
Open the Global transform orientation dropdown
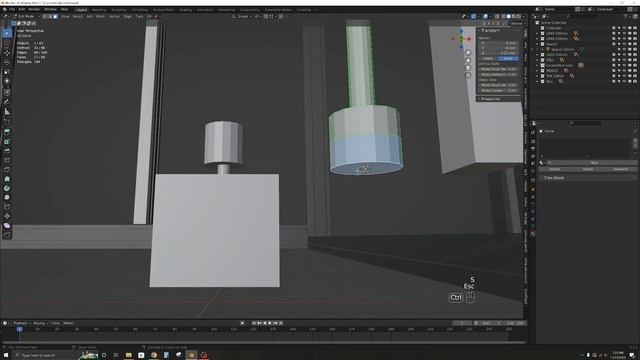[242, 16]
